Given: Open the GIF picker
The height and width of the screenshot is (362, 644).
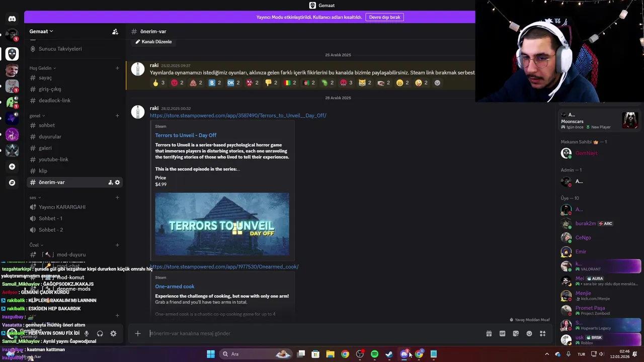Looking at the screenshot, I should click(x=502, y=333).
